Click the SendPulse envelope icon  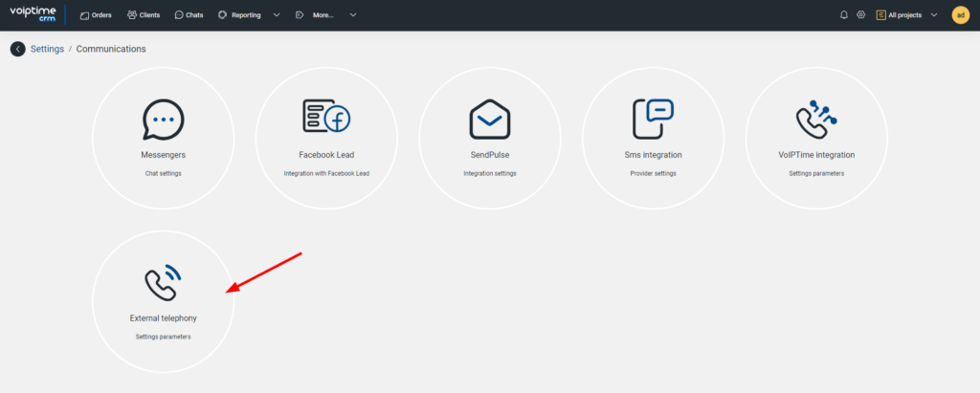pyautogui.click(x=489, y=120)
